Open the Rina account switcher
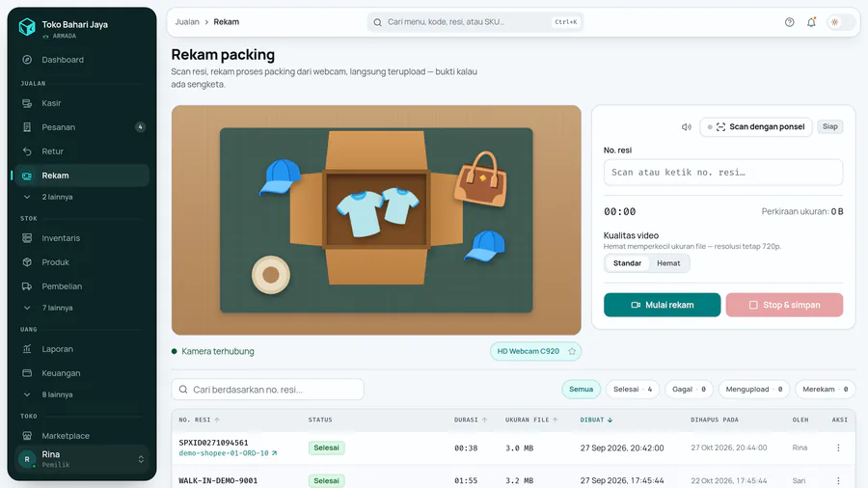Screen dimensions: 868x488 82,459
